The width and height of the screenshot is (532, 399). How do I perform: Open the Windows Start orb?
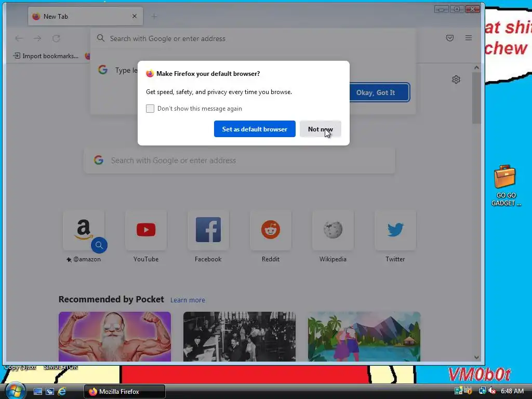coord(15,391)
